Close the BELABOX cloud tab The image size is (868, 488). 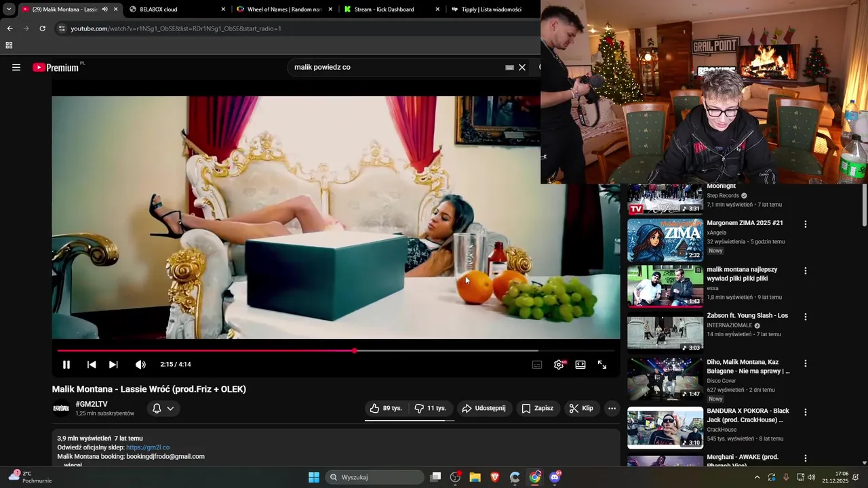(x=223, y=9)
